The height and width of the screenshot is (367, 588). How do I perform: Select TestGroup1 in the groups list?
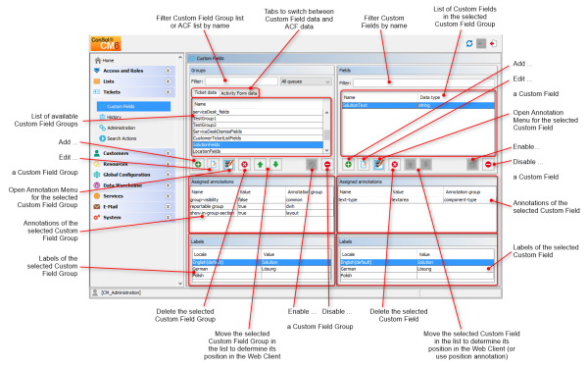tap(257, 119)
